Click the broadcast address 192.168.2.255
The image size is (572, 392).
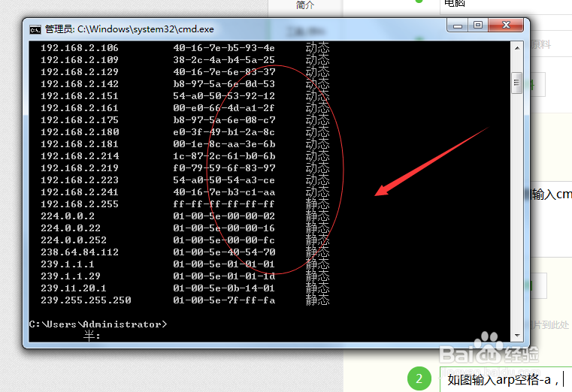80,204
